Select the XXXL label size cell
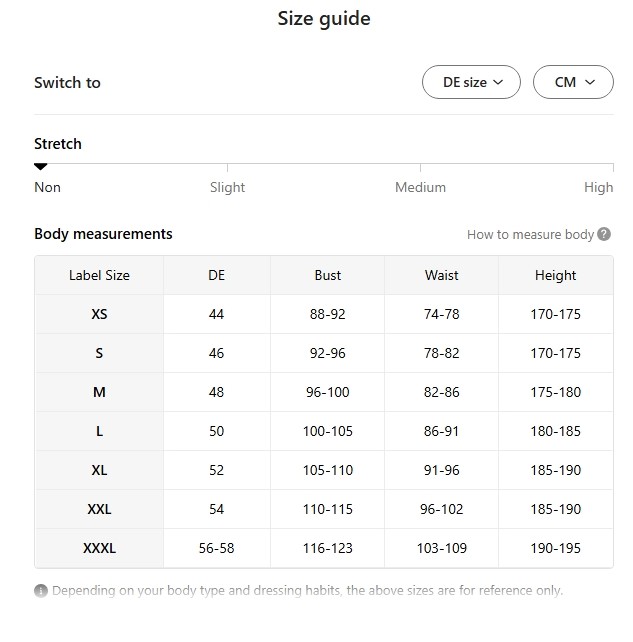 [x=99, y=548]
